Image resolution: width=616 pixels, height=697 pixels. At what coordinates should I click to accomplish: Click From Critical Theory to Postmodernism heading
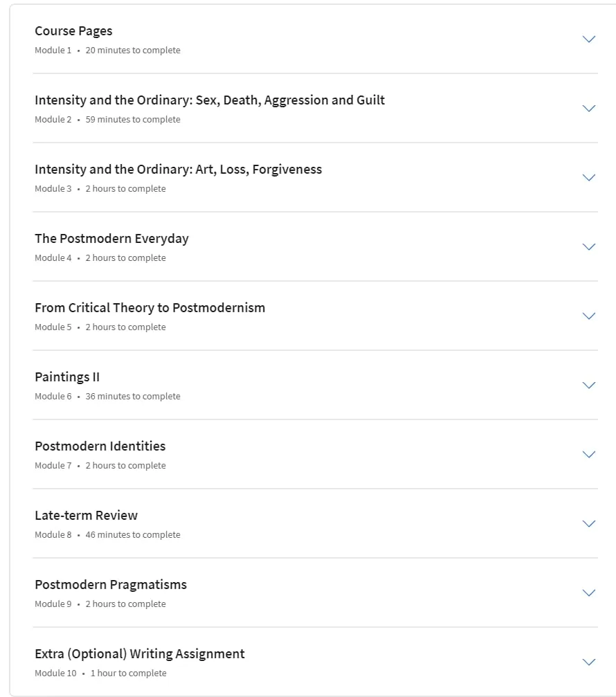(x=150, y=307)
